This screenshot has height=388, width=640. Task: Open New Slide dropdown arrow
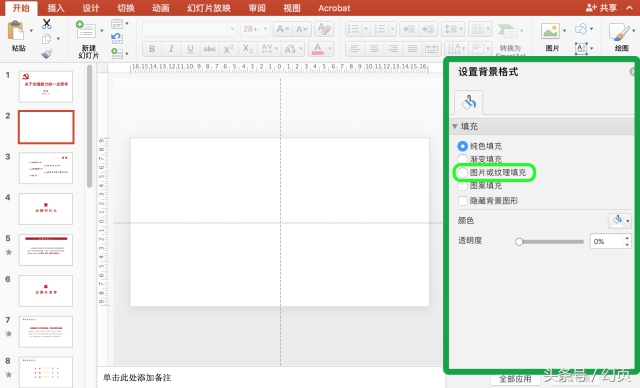[x=102, y=31]
